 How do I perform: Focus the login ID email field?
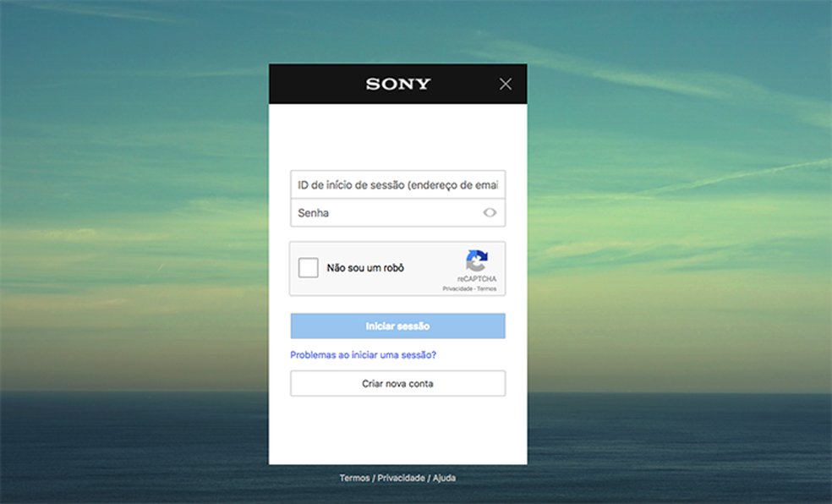(x=397, y=184)
